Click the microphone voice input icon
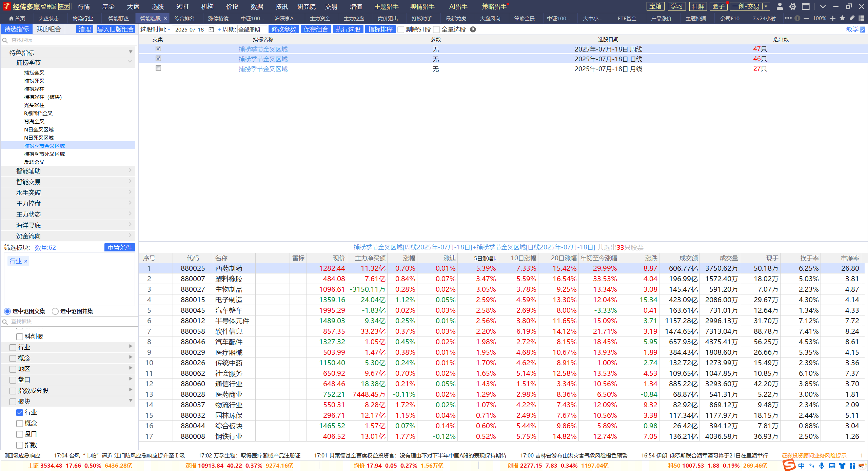Screen dimensions: 868x471 point(822,466)
